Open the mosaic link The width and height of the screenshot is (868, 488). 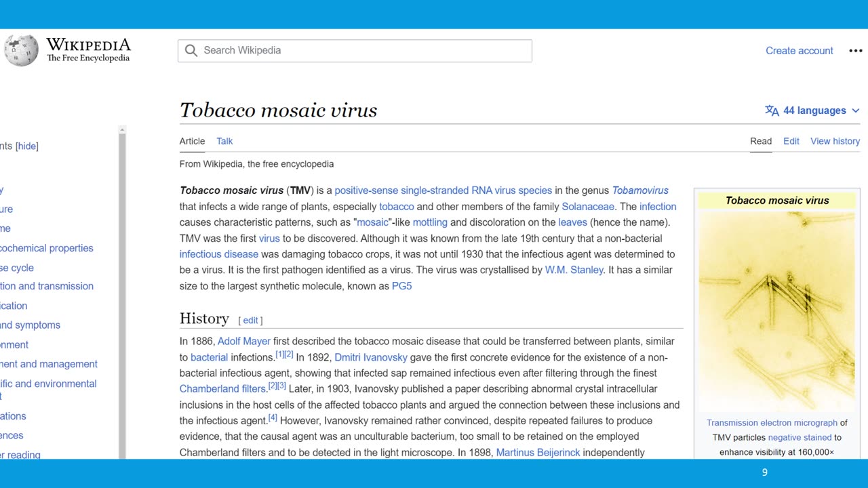373,222
